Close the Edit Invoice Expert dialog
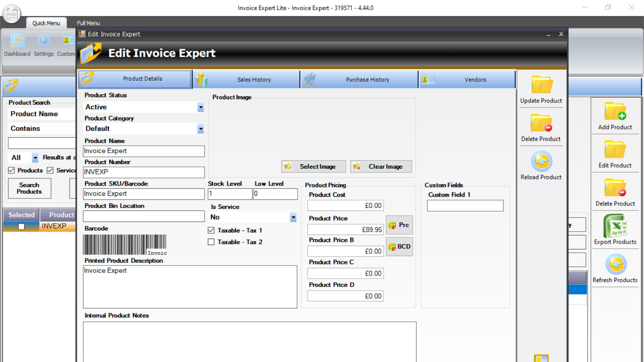This screenshot has height=362, width=644. click(561, 34)
